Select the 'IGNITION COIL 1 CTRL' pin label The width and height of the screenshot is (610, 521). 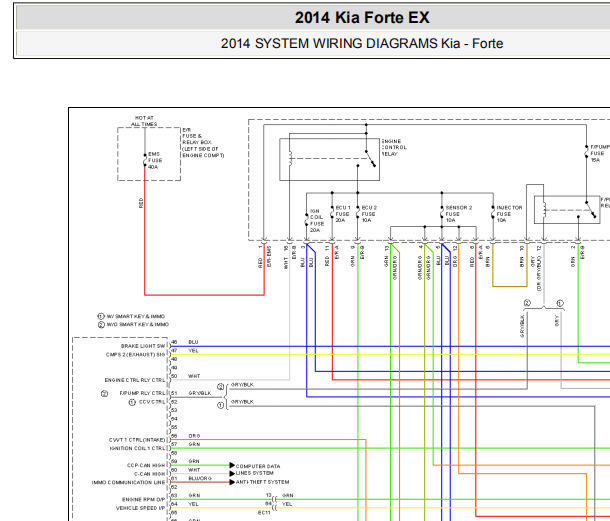pyautogui.click(x=137, y=449)
